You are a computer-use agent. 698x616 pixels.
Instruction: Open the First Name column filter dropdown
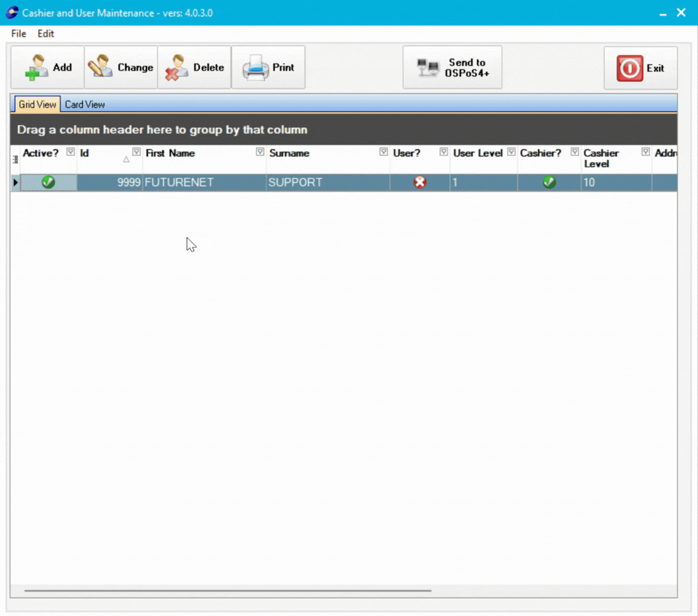pyautogui.click(x=260, y=152)
